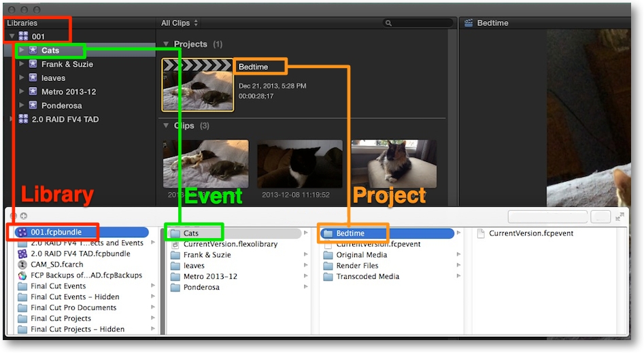Click the clapperboard icon beside Bedtime viewer title

tap(469, 23)
